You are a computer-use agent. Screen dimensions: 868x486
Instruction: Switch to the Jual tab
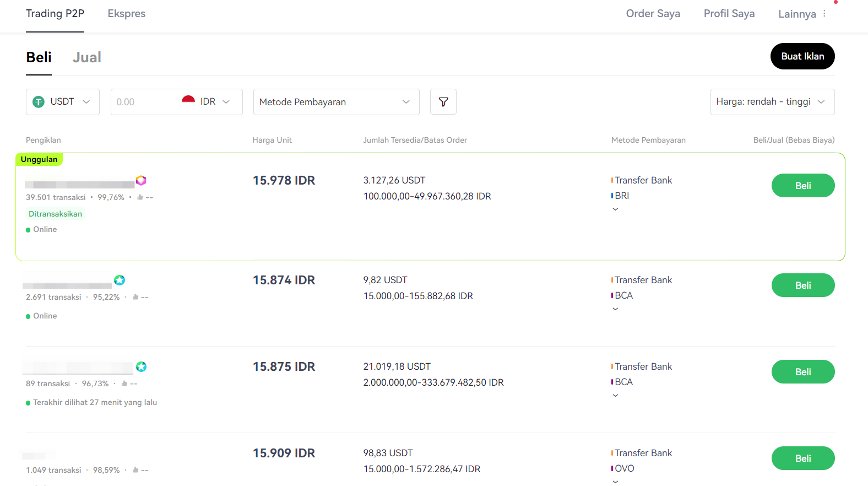click(x=87, y=57)
